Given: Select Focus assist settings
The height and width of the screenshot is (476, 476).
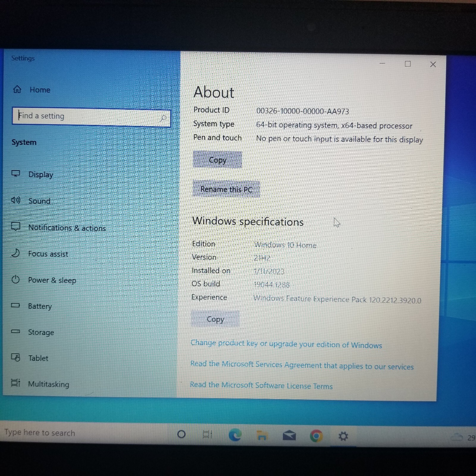Looking at the screenshot, I should point(48,254).
